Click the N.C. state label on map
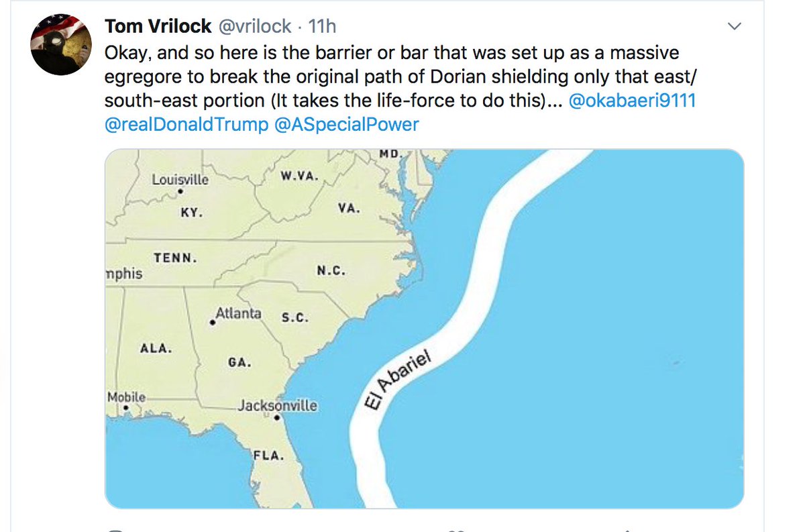Image resolution: width=805 pixels, height=532 pixels. click(331, 271)
